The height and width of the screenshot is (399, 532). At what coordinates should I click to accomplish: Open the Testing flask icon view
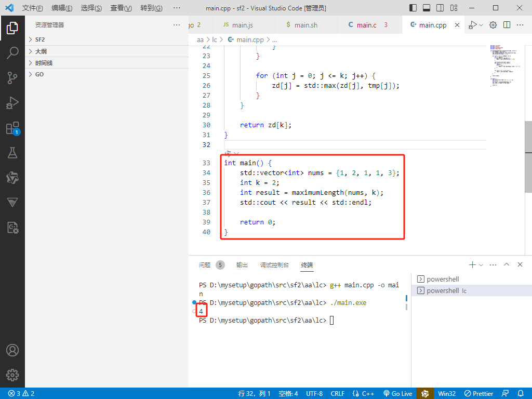click(x=12, y=153)
